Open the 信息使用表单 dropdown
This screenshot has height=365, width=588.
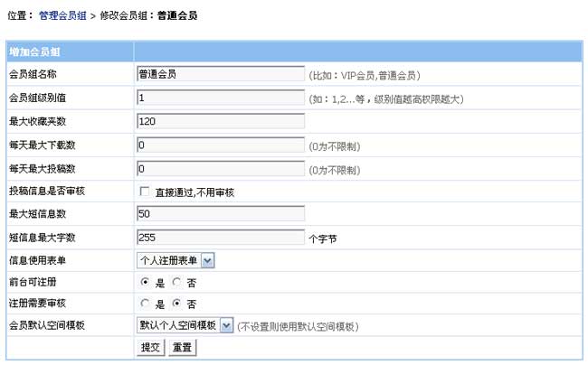pos(175,261)
